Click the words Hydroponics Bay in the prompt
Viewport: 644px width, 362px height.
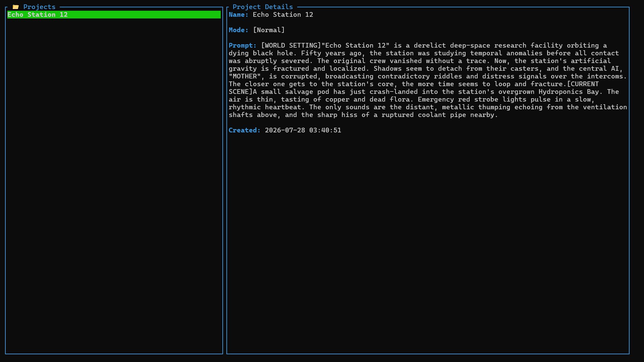pos(569,92)
